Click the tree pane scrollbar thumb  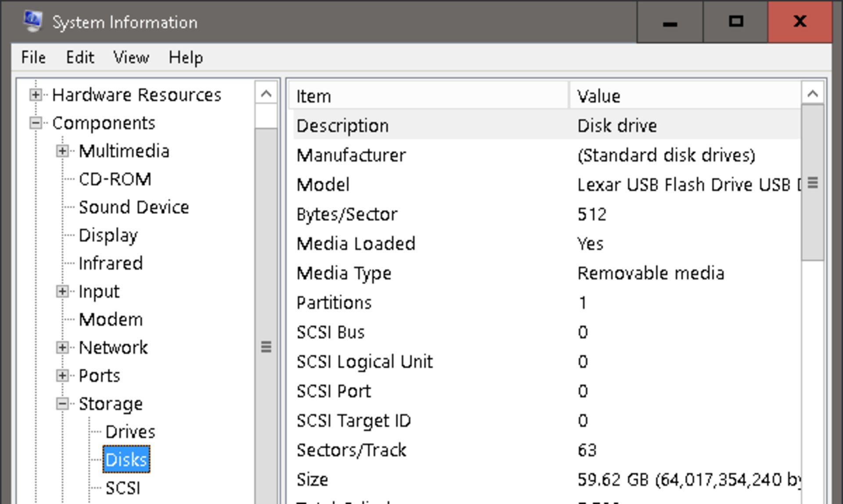[x=266, y=347]
